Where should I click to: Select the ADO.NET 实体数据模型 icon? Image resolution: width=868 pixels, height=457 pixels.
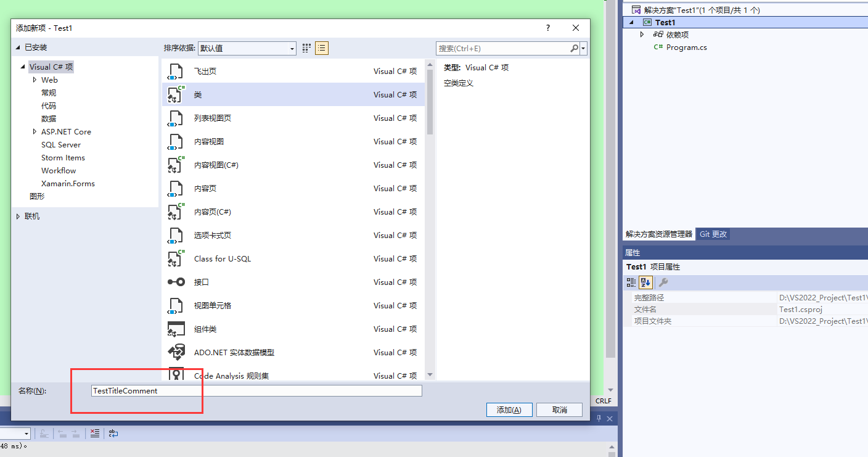point(176,353)
